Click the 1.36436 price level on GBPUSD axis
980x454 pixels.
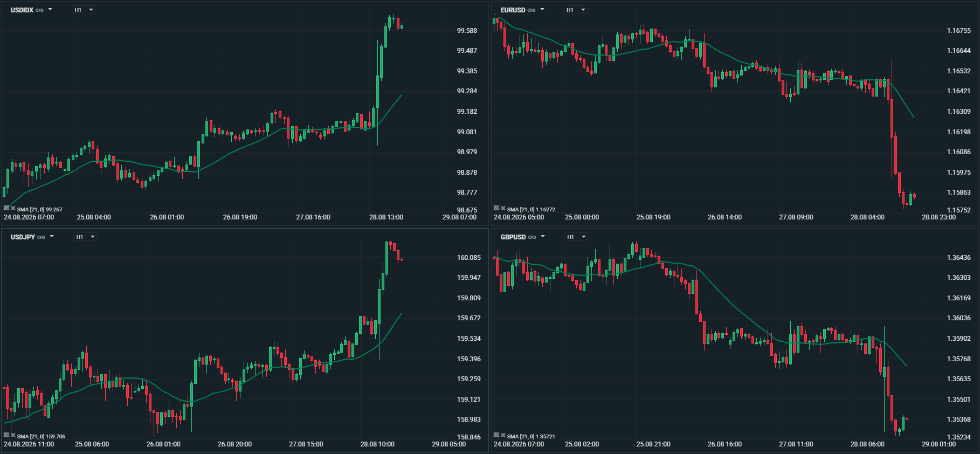(x=958, y=258)
